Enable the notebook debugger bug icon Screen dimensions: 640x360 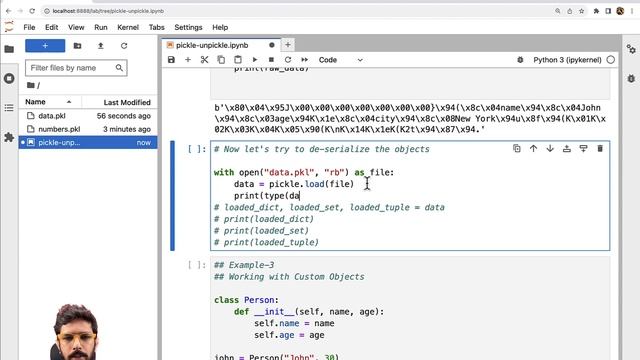point(520,60)
